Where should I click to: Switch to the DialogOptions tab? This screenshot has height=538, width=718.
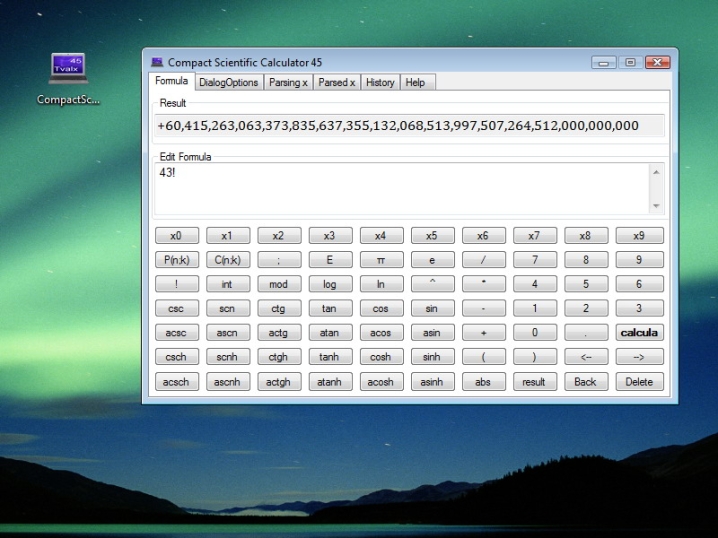[x=228, y=83]
